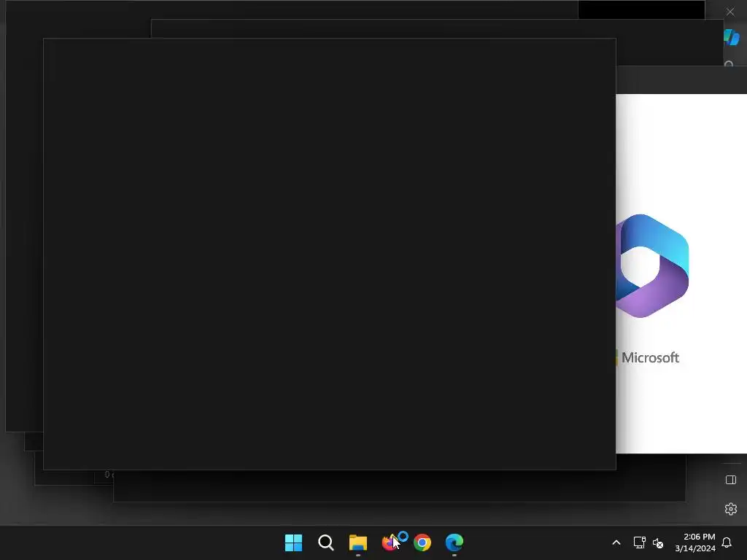Click the Microsoft wordmark text

[x=650, y=357]
